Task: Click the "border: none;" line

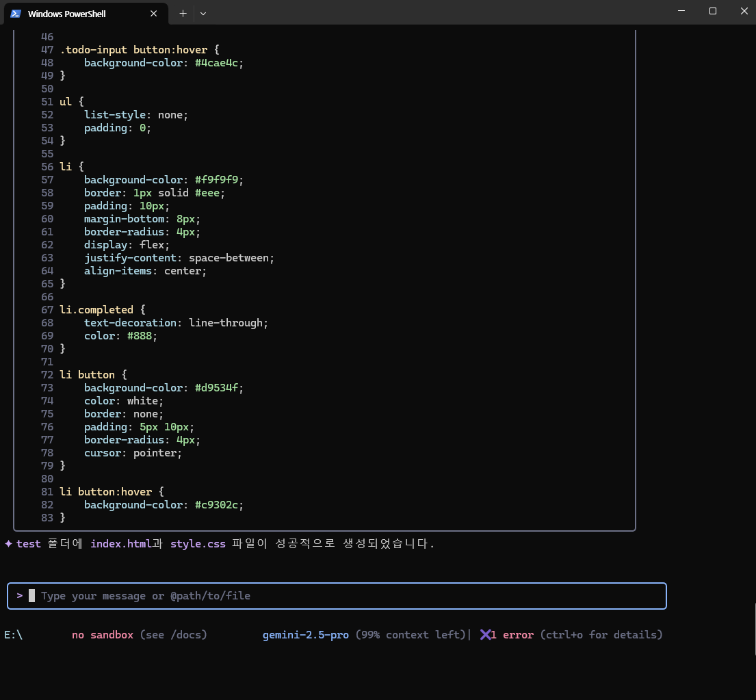Action: [x=124, y=413]
